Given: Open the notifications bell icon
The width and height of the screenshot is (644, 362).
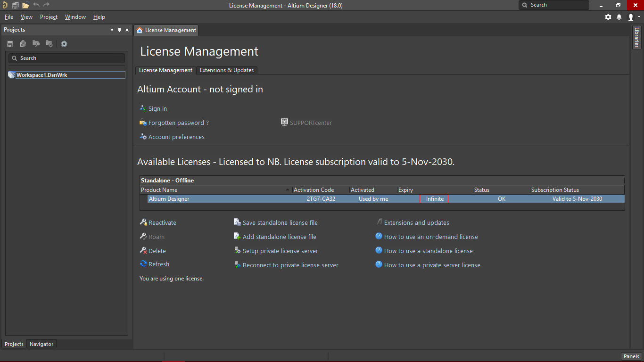Looking at the screenshot, I should click(x=619, y=17).
